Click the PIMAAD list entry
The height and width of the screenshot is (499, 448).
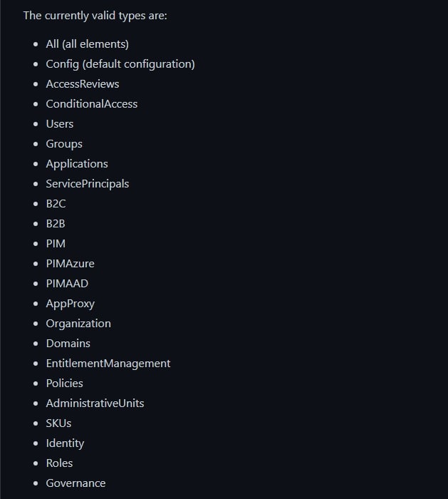click(67, 284)
